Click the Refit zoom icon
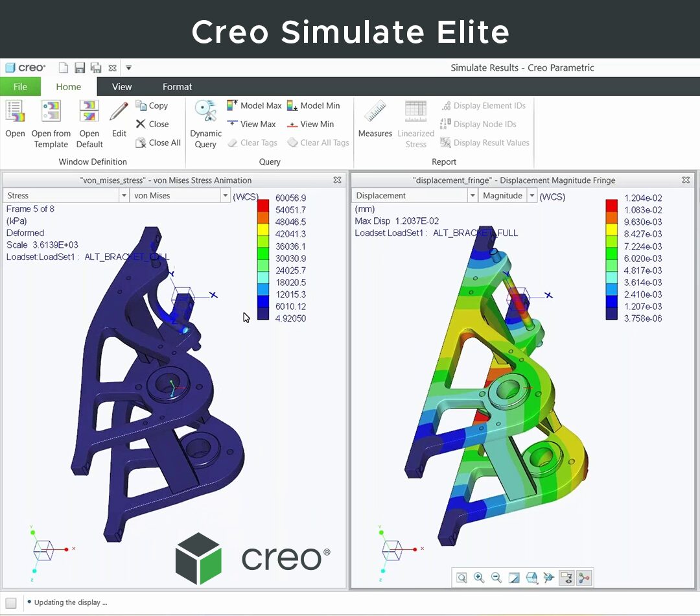 click(461, 578)
